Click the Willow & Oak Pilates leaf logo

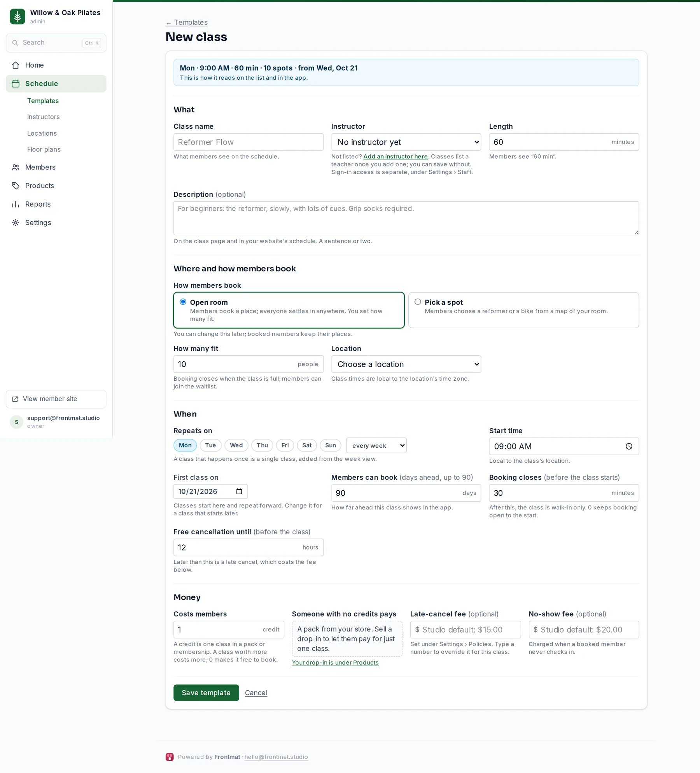17,16
